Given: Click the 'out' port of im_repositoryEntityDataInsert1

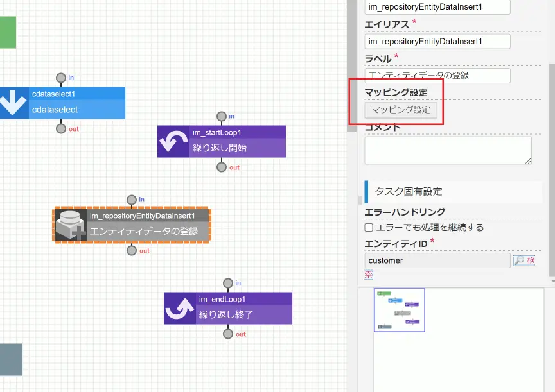Looking at the screenshot, I should [132, 251].
